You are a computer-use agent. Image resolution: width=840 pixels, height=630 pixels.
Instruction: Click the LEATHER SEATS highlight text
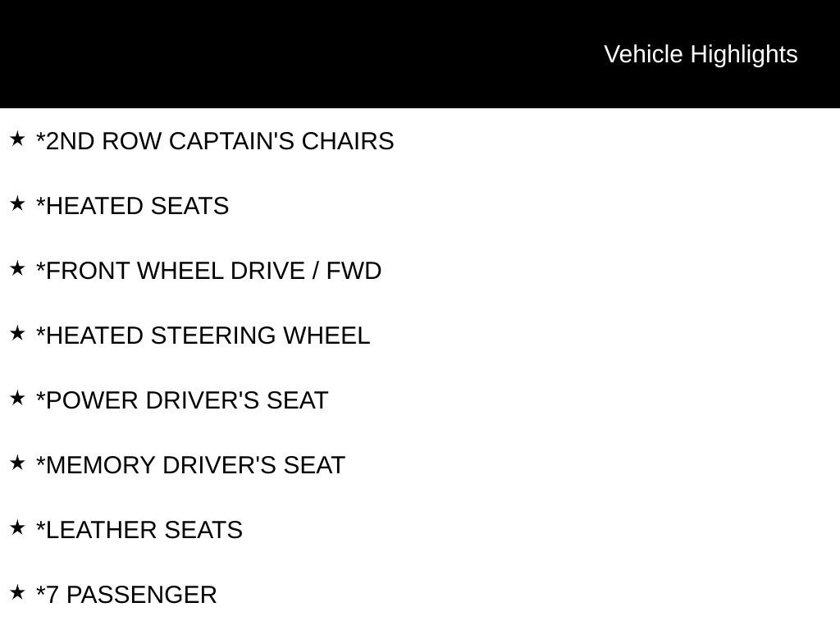pos(139,531)
